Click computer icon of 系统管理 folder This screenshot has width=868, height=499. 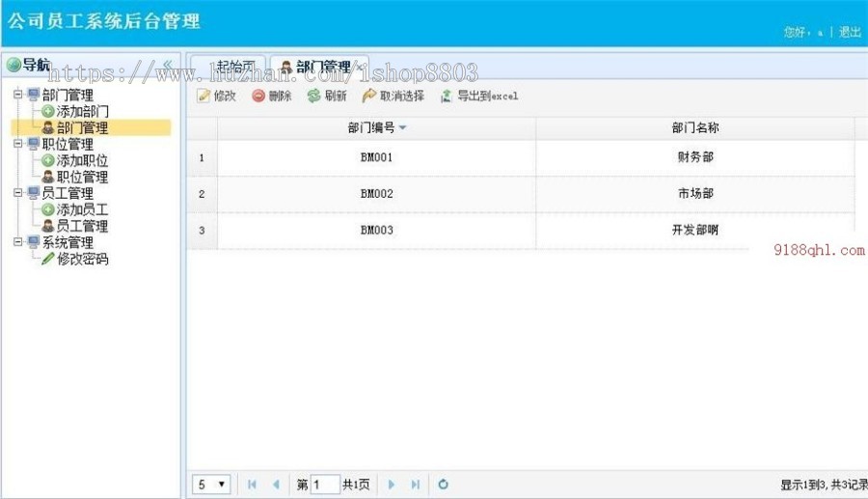coord(33,241)
